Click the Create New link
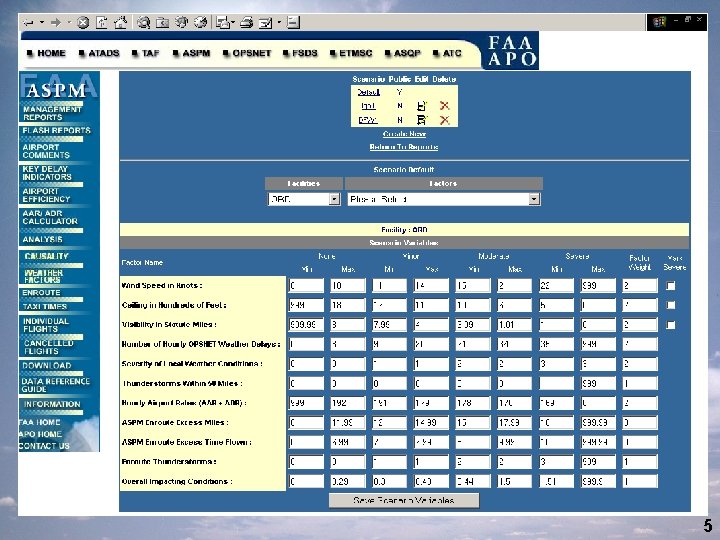 [x=404, y=134]
